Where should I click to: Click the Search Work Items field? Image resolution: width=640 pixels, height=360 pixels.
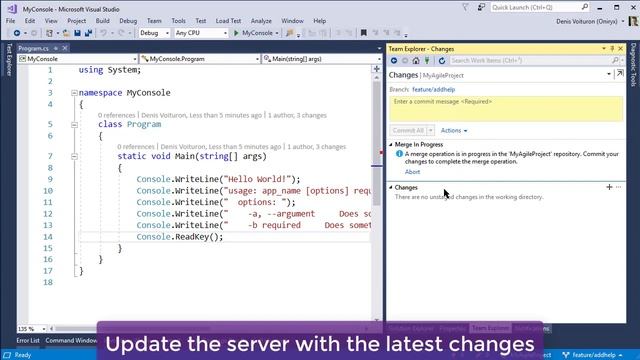531,60
